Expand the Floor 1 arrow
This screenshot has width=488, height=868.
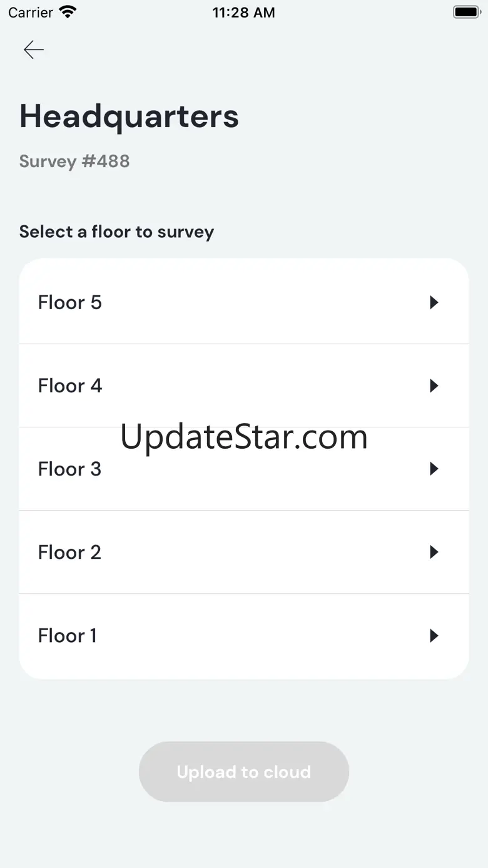point(434,636)
